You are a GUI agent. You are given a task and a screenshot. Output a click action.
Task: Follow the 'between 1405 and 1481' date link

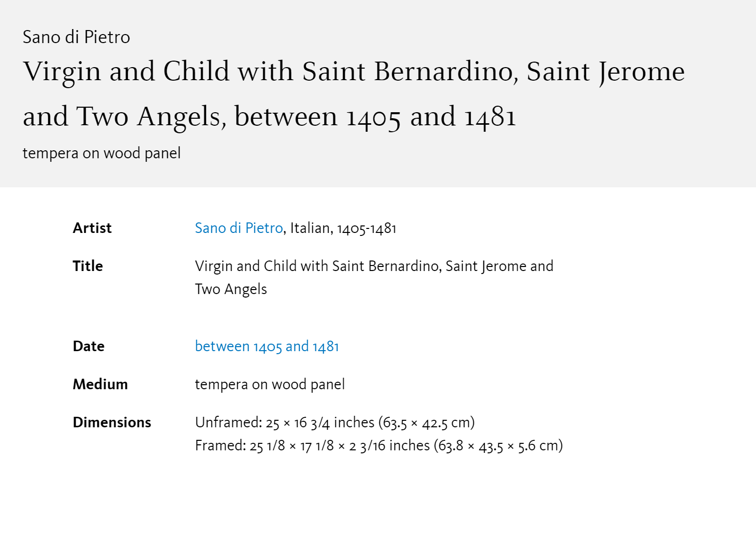point(267,346)
